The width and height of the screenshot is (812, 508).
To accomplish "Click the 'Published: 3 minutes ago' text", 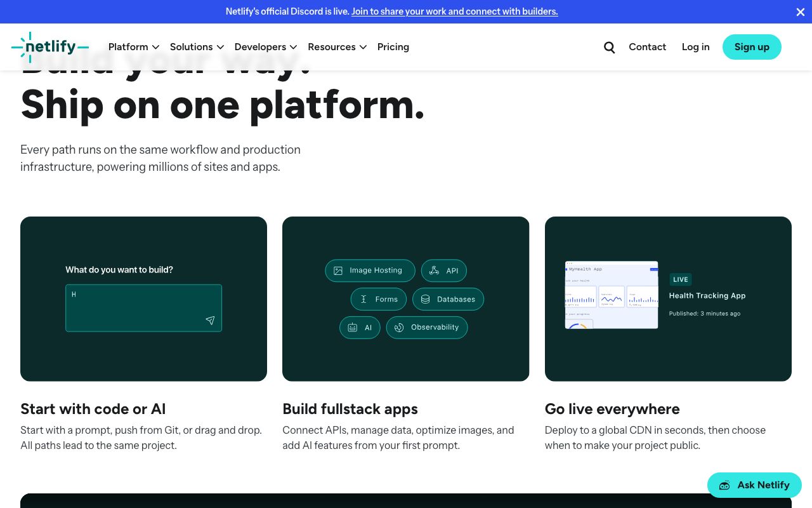I will pos(705,314).
